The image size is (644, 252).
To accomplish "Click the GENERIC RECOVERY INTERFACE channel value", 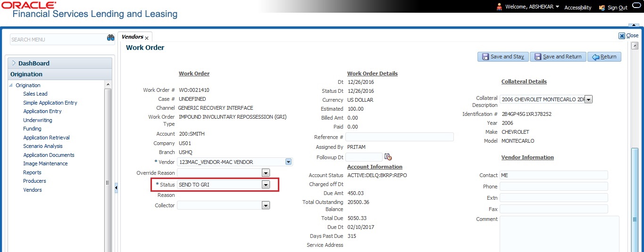I will tap(216, 108).
